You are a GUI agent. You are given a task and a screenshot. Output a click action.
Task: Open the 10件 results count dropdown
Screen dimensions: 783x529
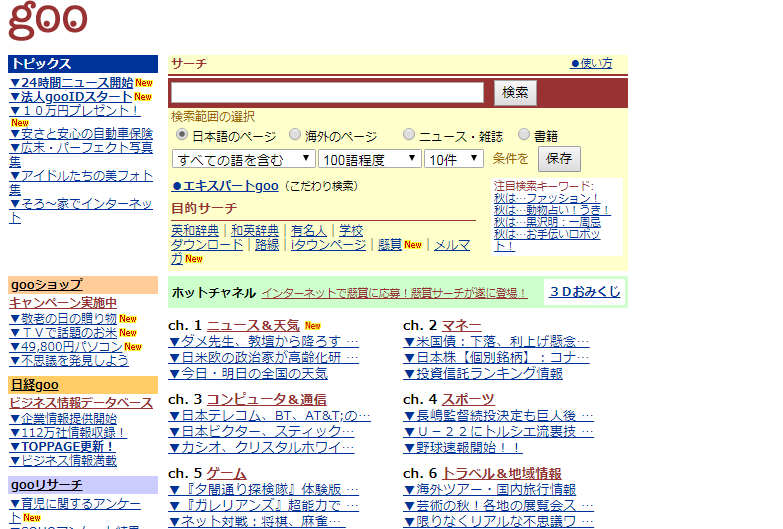click(x=454, y=159)
